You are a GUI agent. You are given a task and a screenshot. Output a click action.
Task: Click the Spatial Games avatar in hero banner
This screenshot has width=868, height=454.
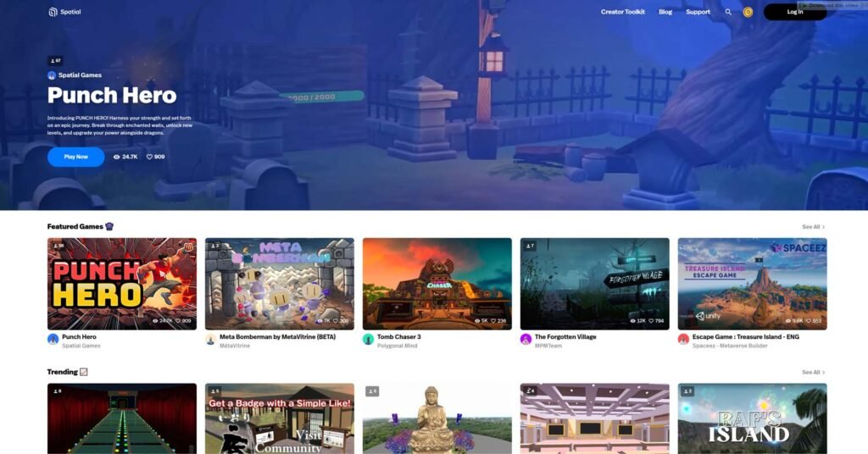click(x=52, y=75)
